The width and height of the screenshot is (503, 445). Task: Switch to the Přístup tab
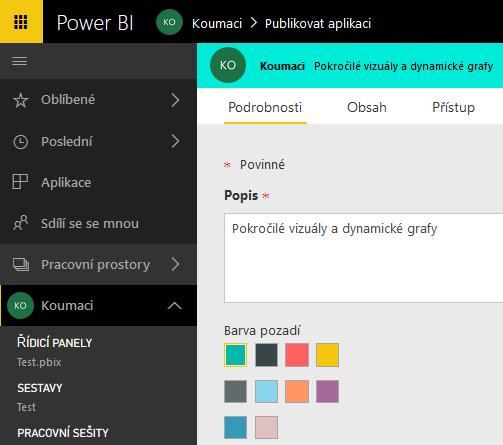(x=453, y=107)
